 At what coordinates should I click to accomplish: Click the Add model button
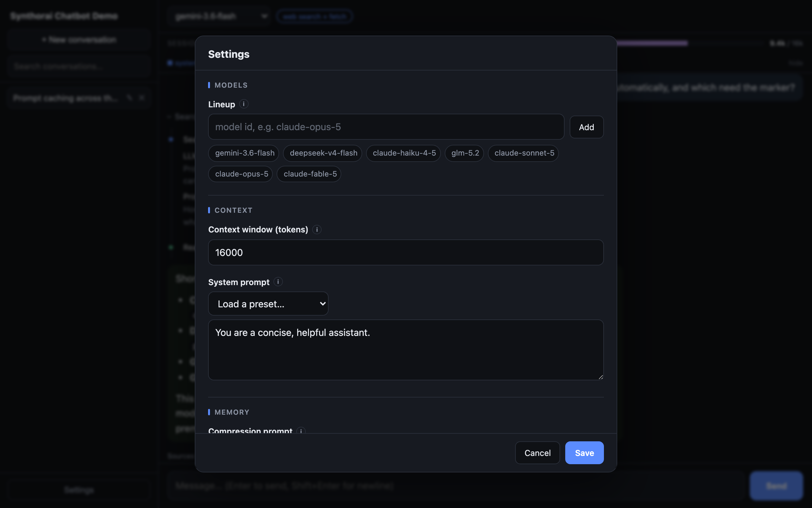point(586,127)
